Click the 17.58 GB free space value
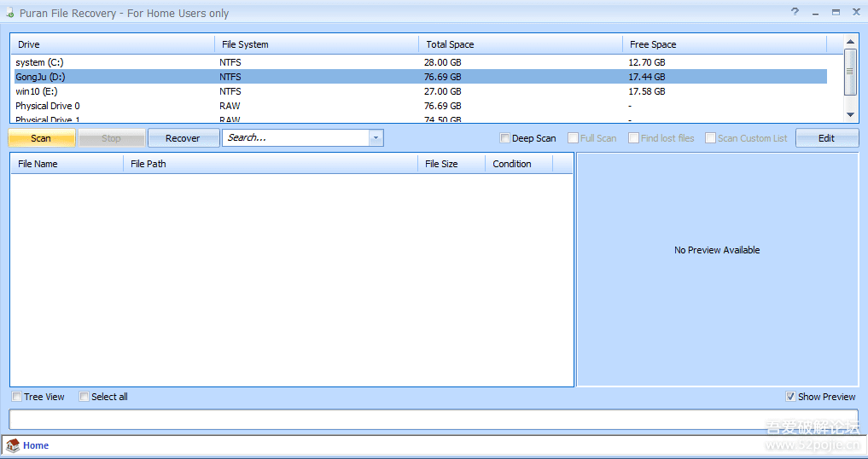Image resolution: width=868 pixels, height=459 pixels. click(647, 91)
